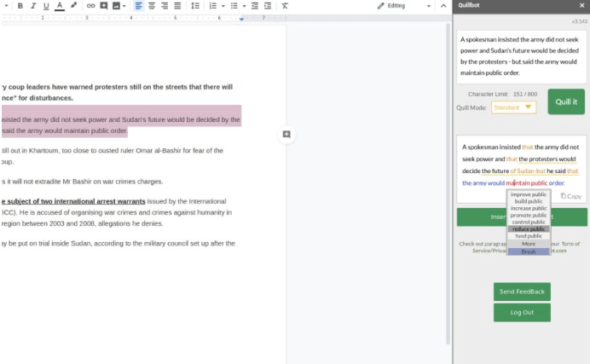
Task: Click the Quill it button
Action: [566, 102]
